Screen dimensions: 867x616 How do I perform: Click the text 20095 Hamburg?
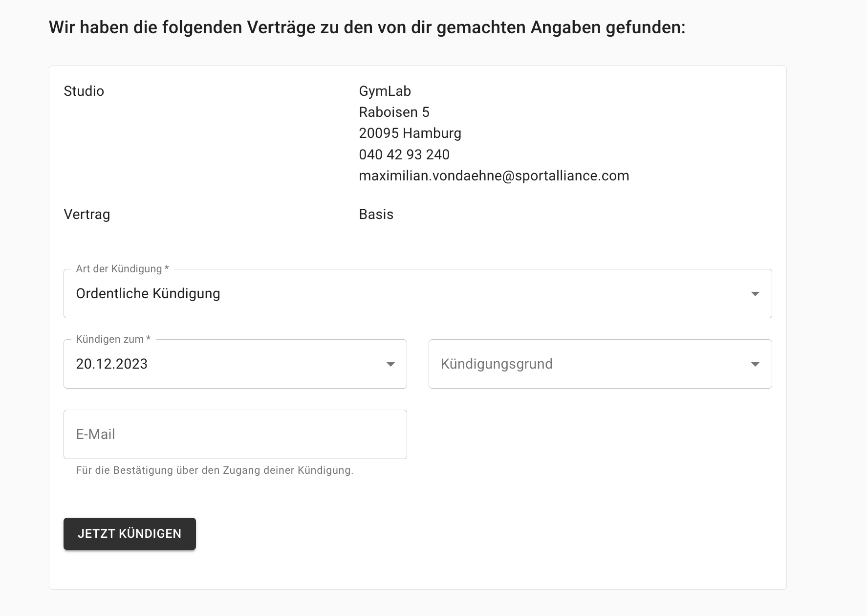[x=410, y=133]
